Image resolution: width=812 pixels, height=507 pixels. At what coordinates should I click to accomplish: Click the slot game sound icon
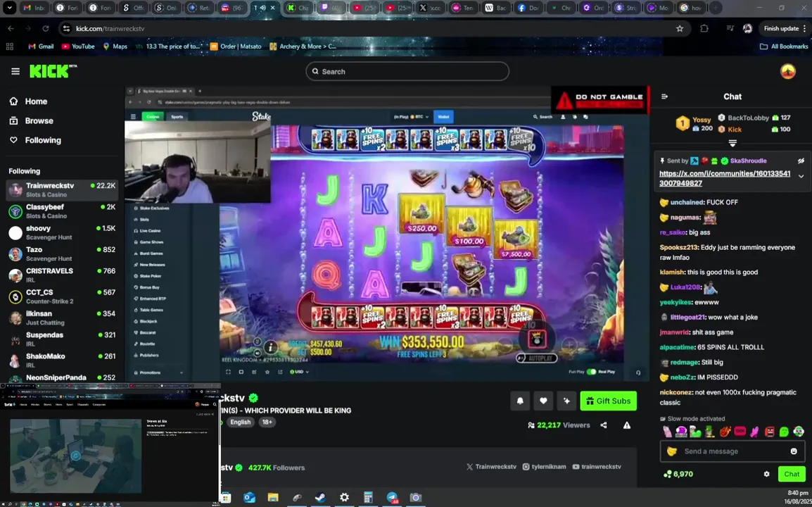(x=257, y=353)
